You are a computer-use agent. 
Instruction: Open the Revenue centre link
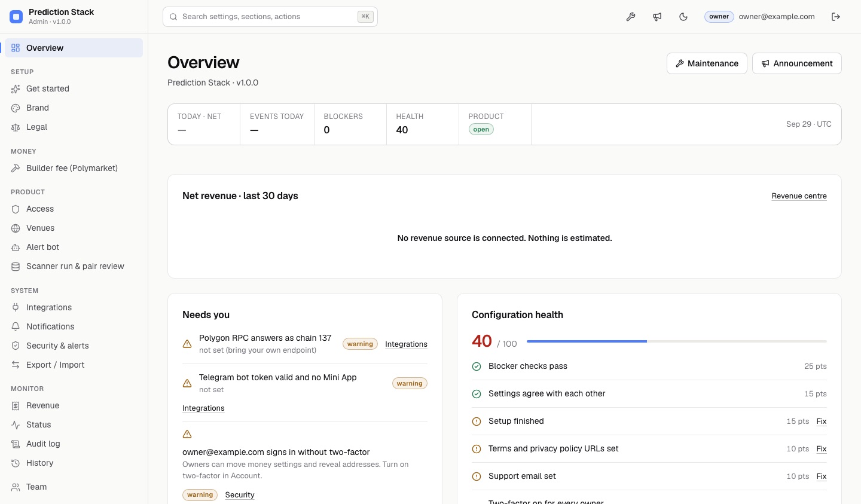pos(799,196)
